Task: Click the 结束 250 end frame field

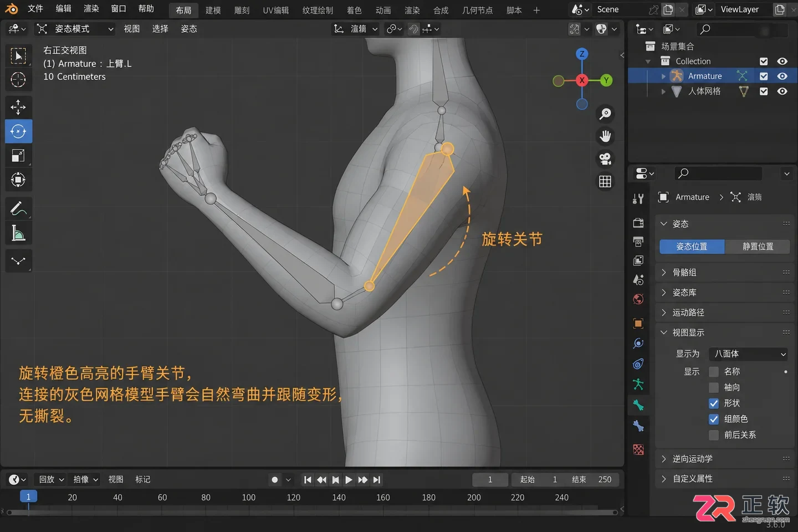Action: [591, 480]
